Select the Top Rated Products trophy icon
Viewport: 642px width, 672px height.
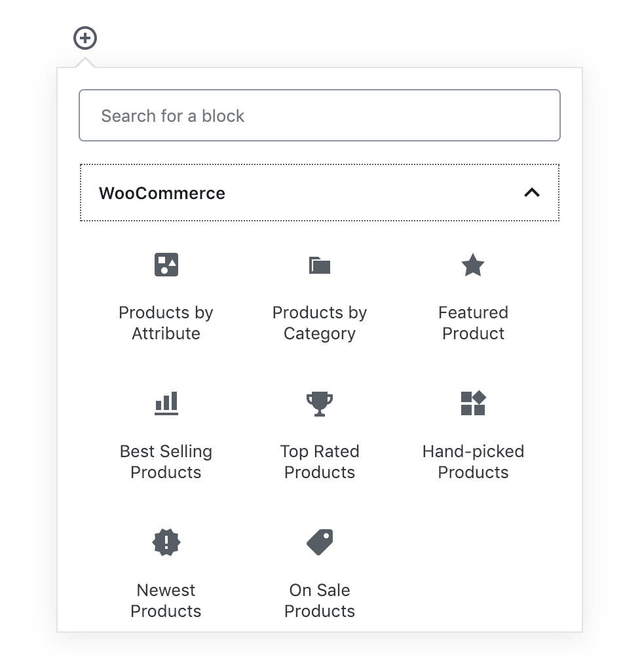319,403
